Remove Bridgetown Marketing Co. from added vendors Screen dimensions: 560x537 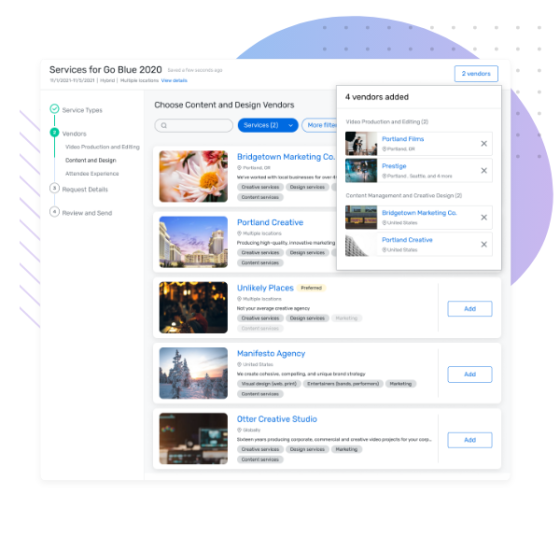pyautogui.click(x=484, y=217)
